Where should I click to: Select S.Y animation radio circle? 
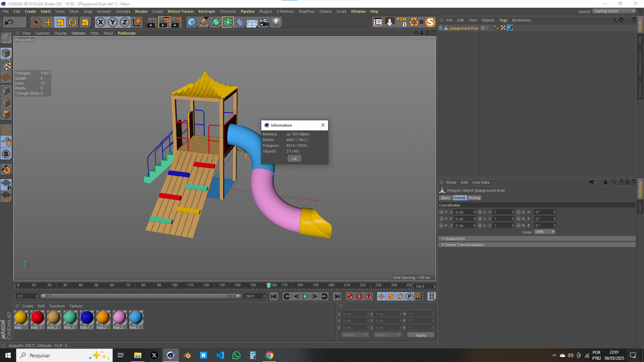(480, 219)
